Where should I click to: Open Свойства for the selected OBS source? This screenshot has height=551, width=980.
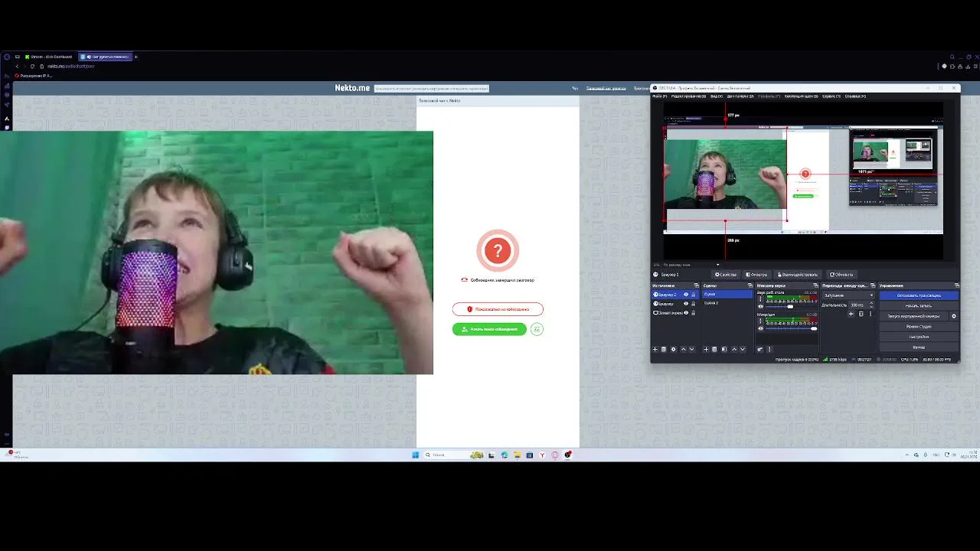pos(726,275)
